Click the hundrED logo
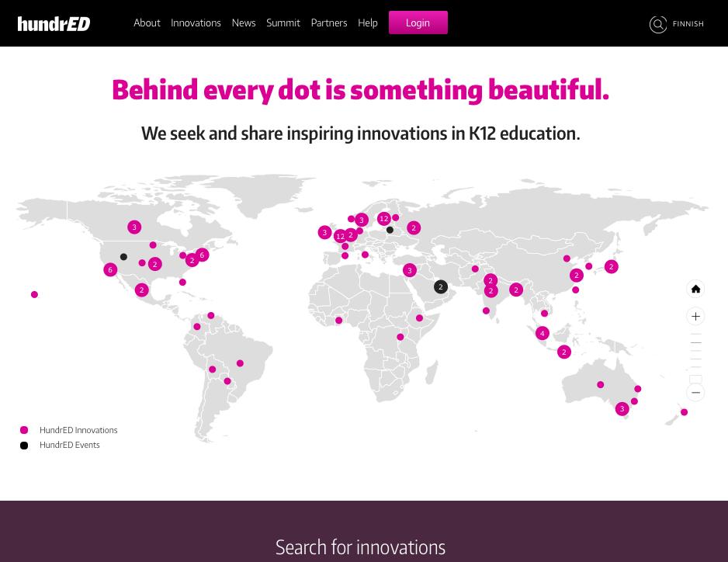 54,23
